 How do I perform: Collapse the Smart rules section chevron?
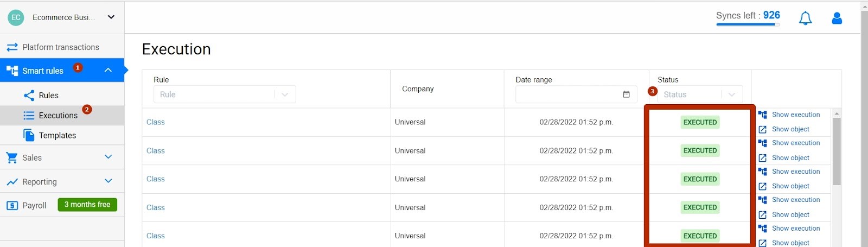108,70
